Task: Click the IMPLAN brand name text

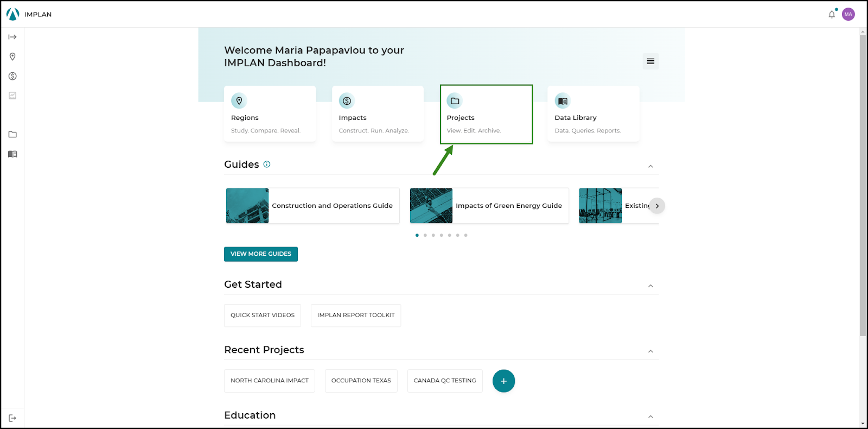Action: point(38,15)
